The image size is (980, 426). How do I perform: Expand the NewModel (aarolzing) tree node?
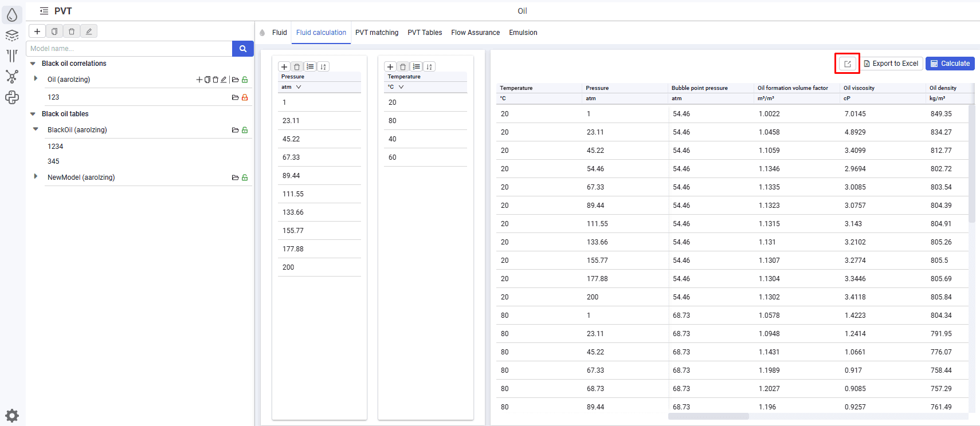coord(36,176)
